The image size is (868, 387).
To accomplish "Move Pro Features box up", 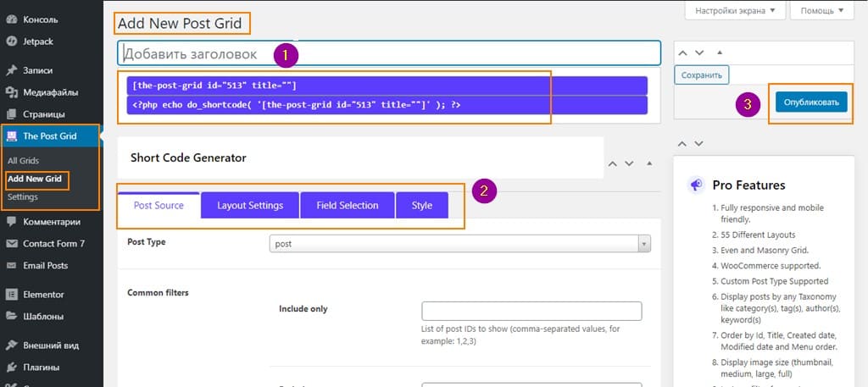I will tap(683, 144).
